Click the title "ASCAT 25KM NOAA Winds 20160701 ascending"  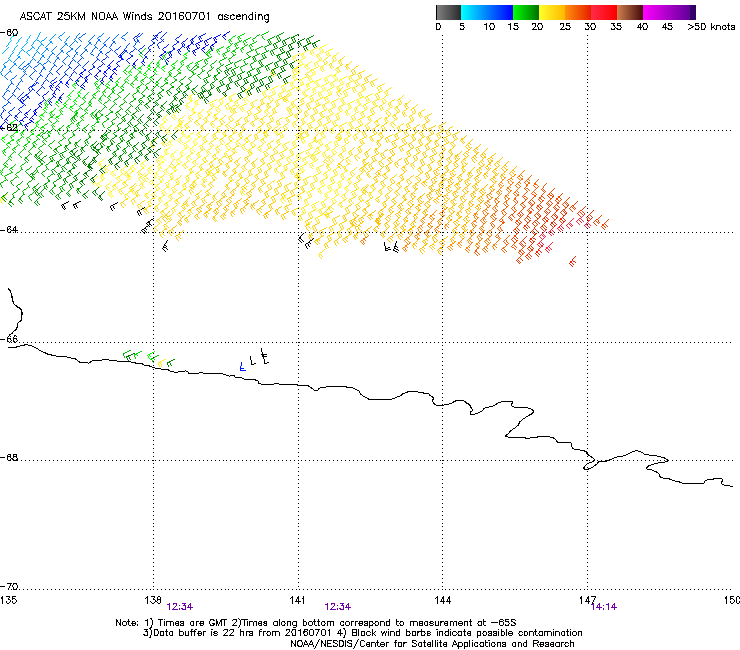tap(144, 17)
